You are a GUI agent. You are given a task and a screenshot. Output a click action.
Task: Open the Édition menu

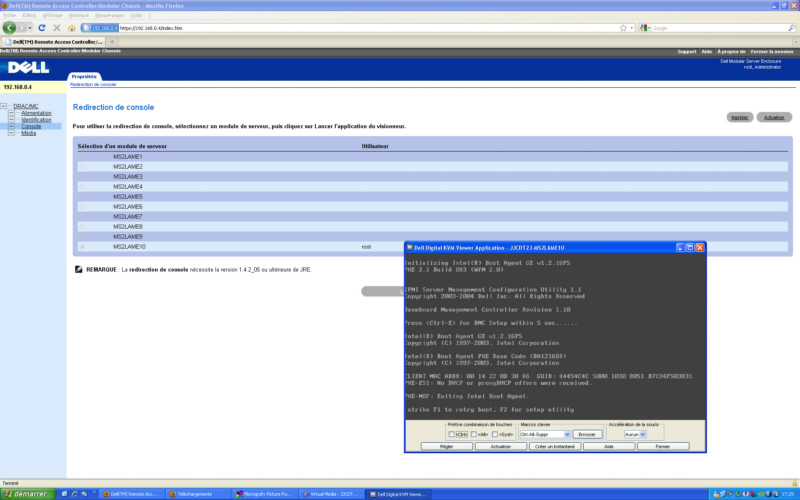(30, 15)
